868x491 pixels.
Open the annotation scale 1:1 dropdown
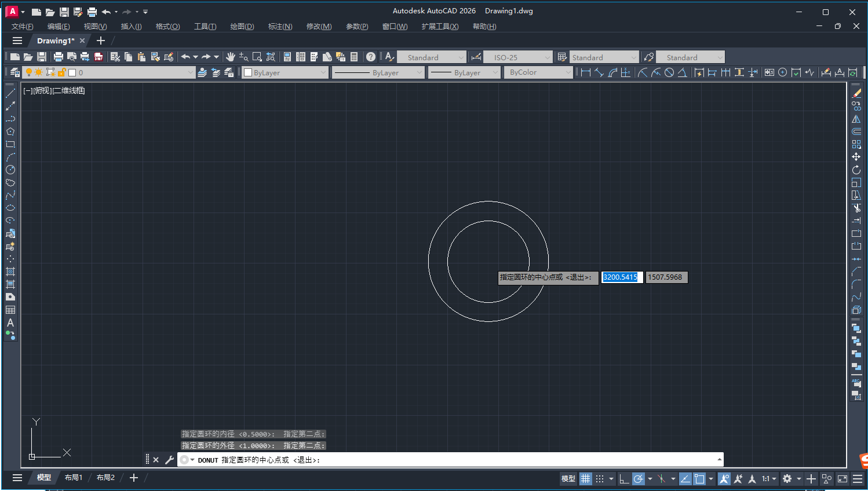[769, 478]
